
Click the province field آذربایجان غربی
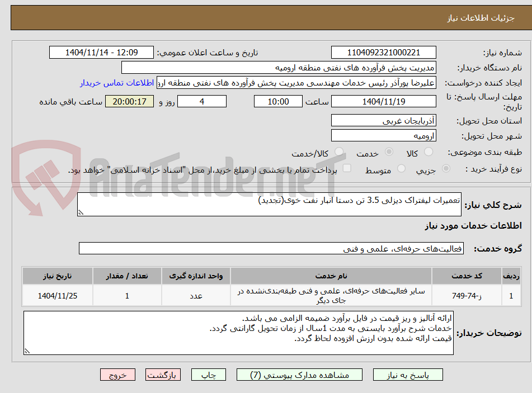tap(383, 120)
